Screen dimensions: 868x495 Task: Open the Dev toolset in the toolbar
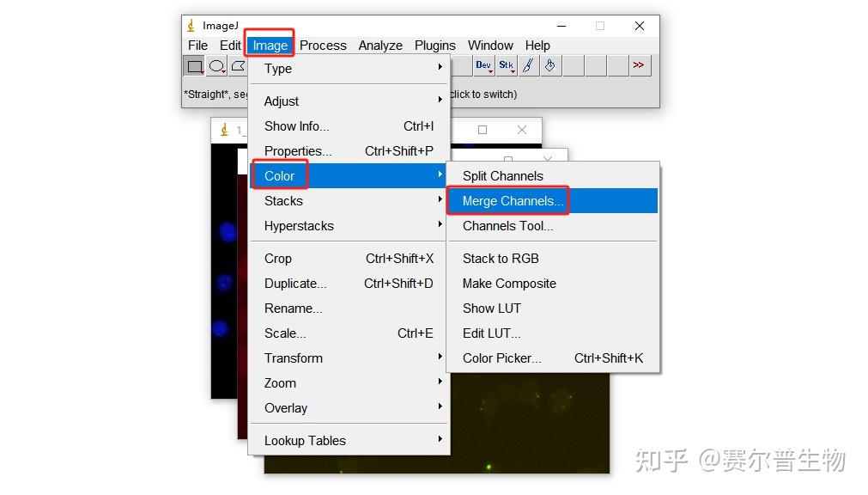tap(483, 65)
